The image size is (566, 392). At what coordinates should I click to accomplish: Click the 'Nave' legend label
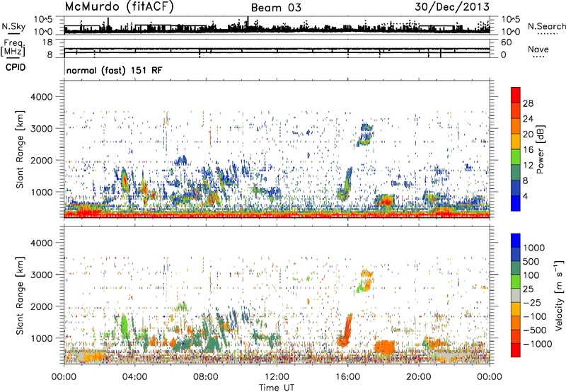click(538, 49)
